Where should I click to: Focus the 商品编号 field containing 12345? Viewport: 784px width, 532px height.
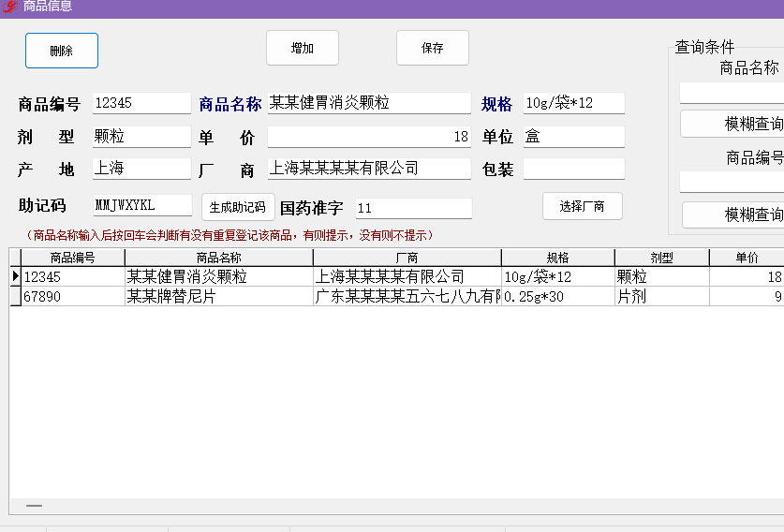click(141, 103)
